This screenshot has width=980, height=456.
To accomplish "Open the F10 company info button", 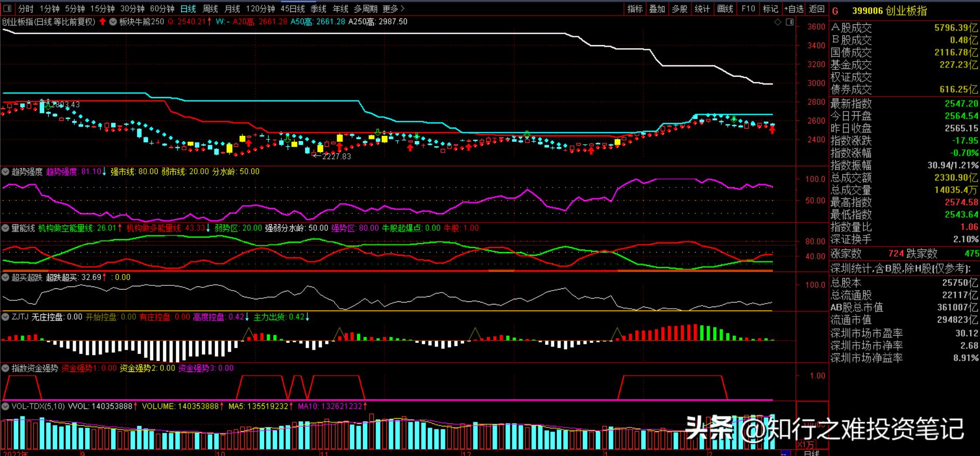I will pos(748,9).
